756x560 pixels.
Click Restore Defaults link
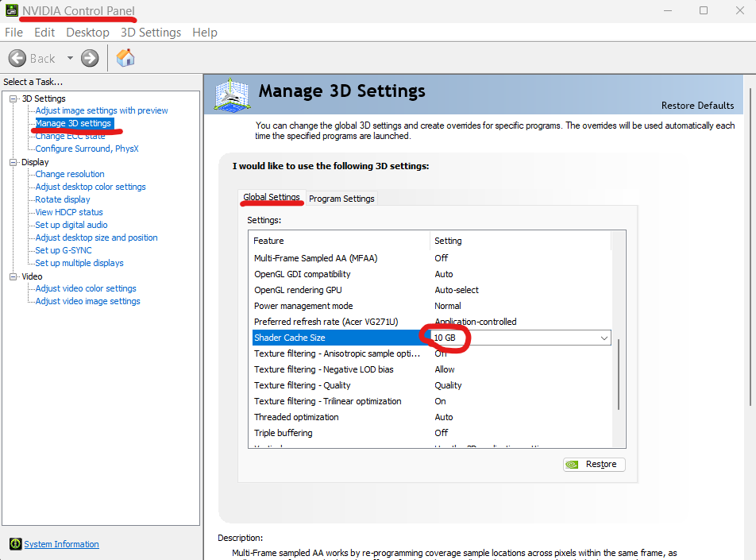pyautogui.click(x=697, y=105)
